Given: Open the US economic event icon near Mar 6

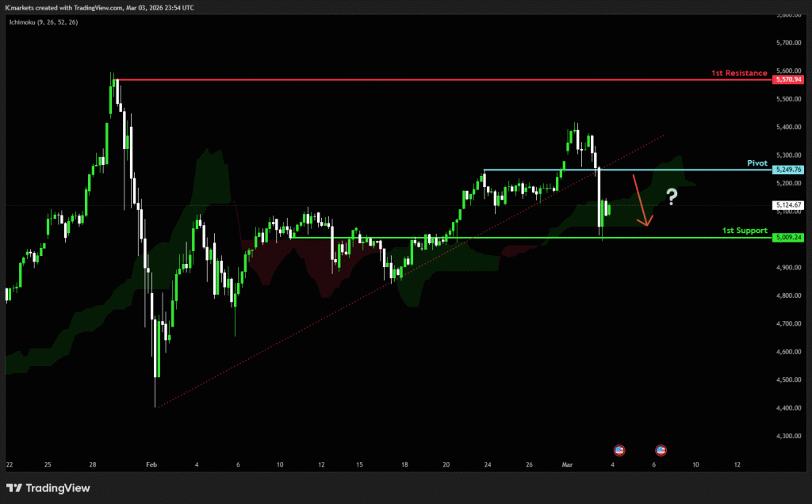Looking at the screenshot, I should click(x=661, y=449).
